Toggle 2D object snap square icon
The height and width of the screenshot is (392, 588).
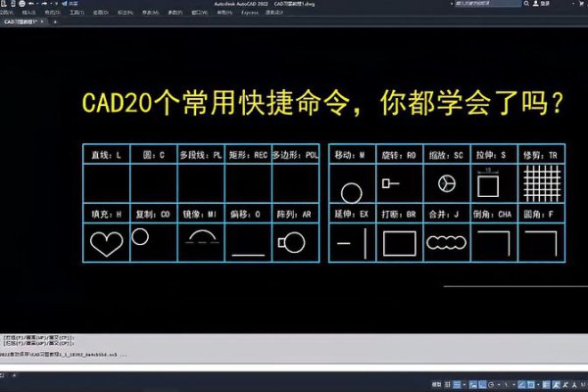(531, 384)
